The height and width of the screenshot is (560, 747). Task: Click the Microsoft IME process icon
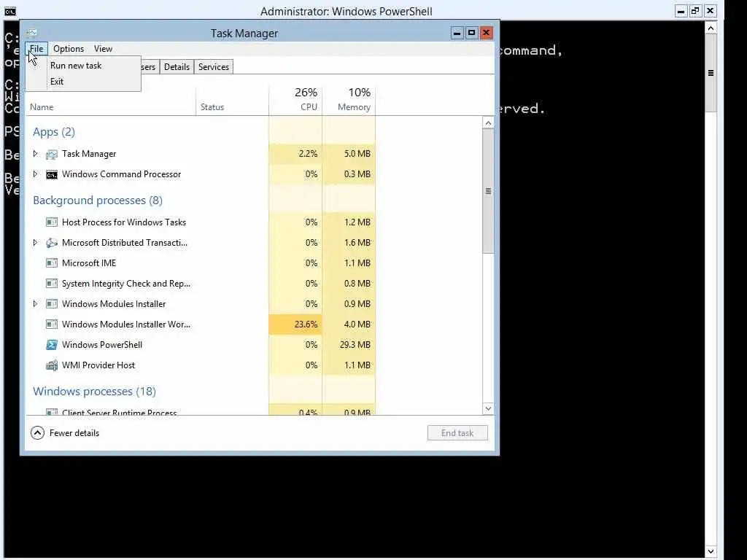[52, 263]
